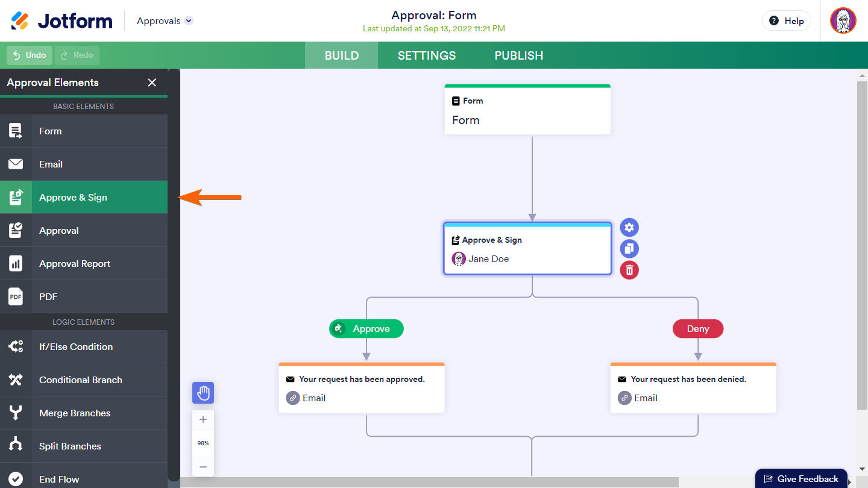
Task: Zoom out on the flow canvas
Action: 203,466
